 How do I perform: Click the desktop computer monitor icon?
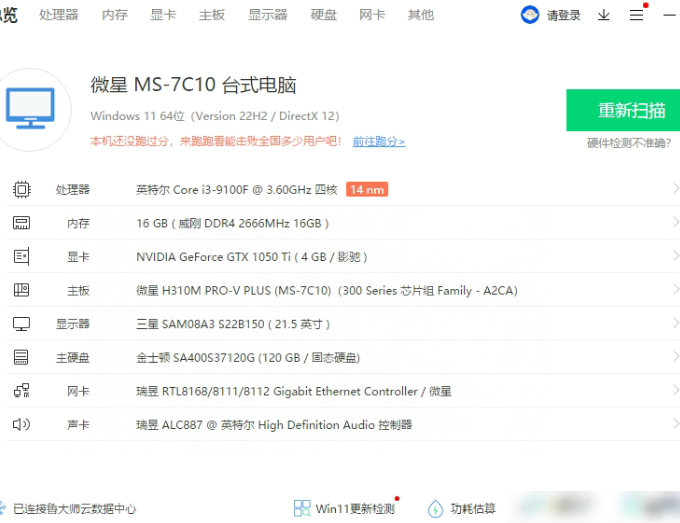(x=30, y=108)
